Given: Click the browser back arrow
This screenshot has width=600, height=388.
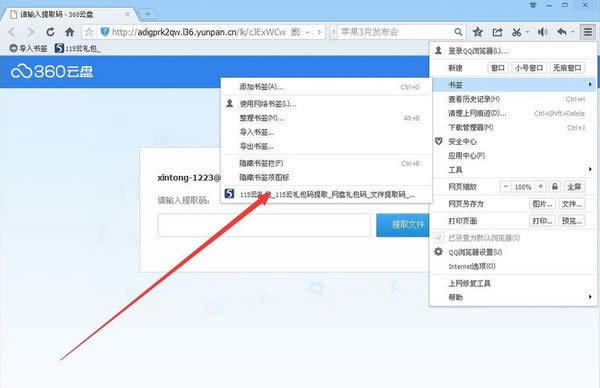Looking at the screenshot, I should coord(12,32).
